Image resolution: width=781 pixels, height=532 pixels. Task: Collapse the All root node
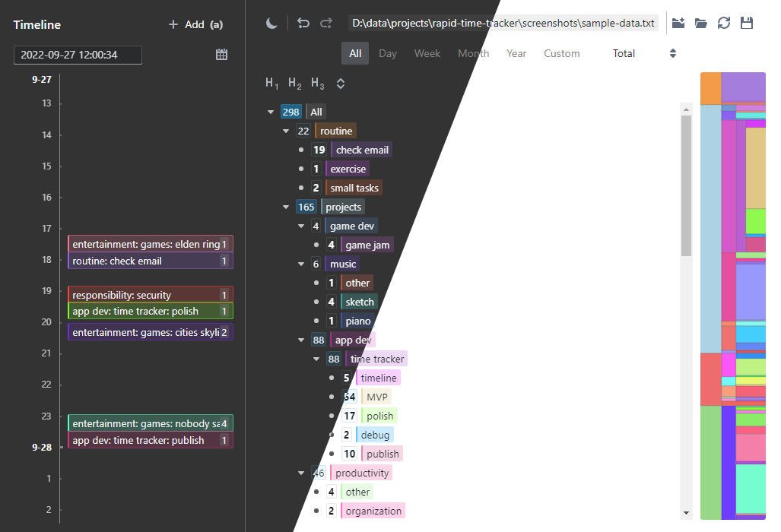tap(271, 112)
